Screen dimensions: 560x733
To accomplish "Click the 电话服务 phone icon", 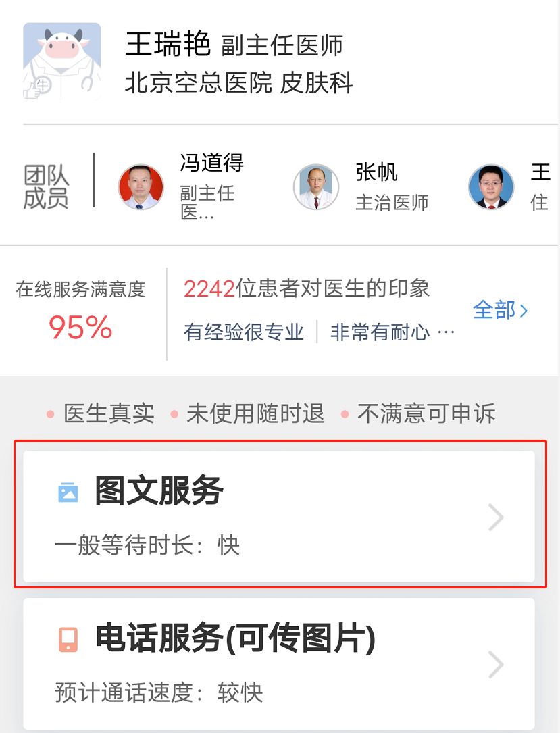I will tap(68, 640).
